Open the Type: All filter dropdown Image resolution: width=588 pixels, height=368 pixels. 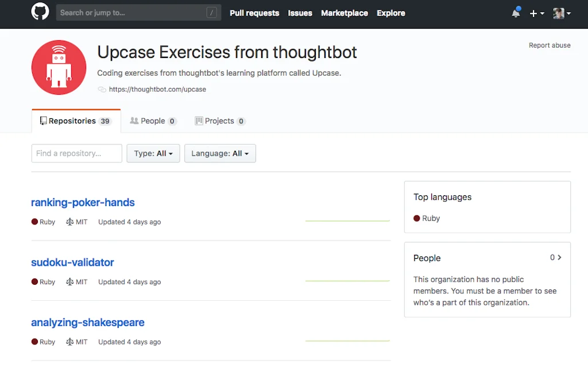click(x=153, y=153)
